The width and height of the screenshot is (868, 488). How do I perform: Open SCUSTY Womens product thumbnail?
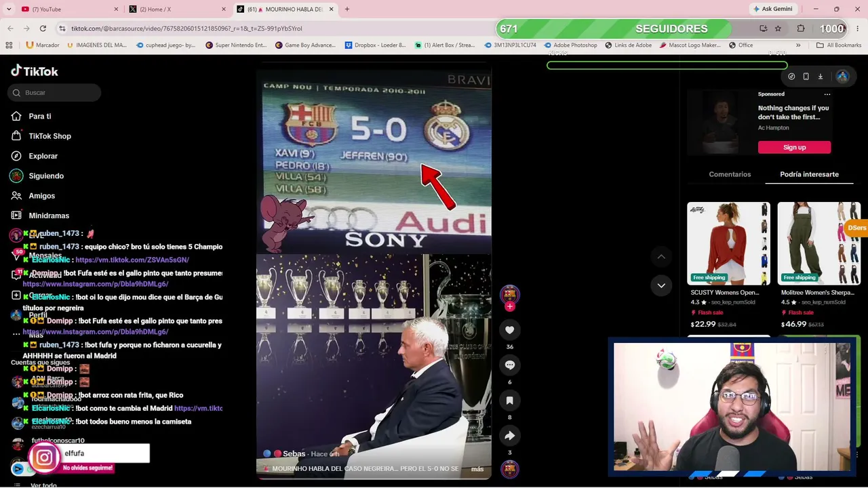coord(728,243)
